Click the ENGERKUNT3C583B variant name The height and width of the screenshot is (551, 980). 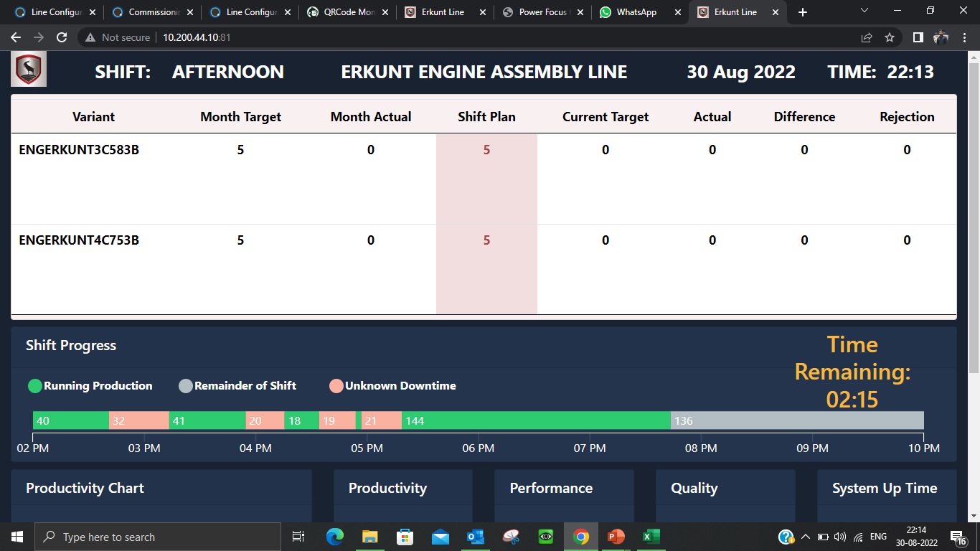coord(79,150)
